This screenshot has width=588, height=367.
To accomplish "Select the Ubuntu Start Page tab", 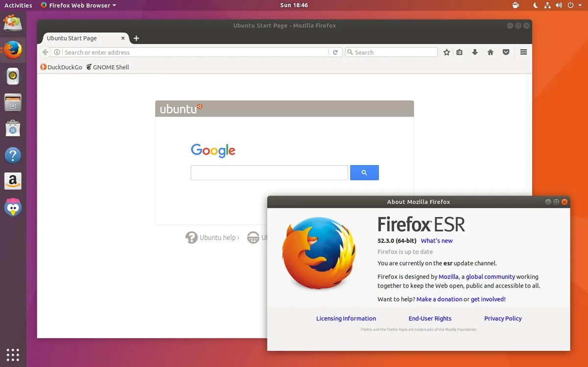I will pos(86,38).
